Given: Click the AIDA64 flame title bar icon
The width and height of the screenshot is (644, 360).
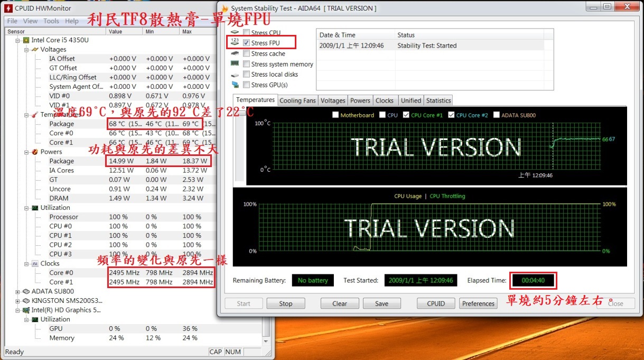Looking at the screenshot, I should 225,8.
